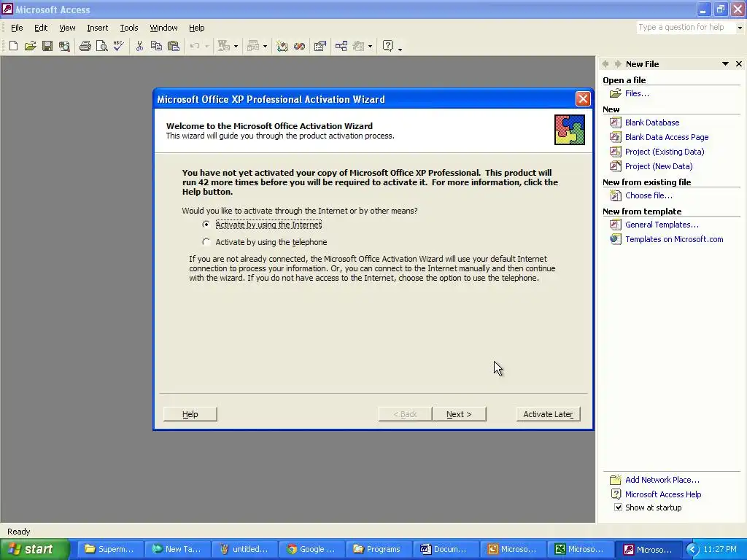
Task: Close the Activation Wizard dialog
Action: pyautogui.click(x=583, y=98)
